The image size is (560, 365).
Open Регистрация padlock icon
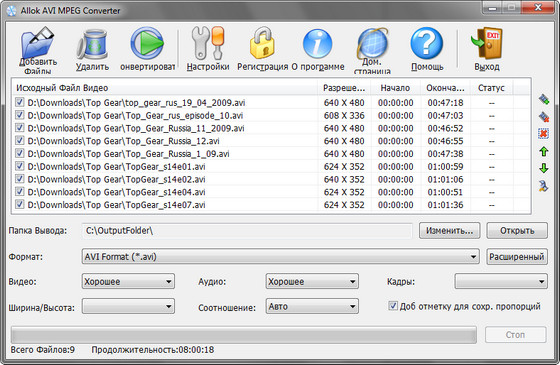(262, 43)
